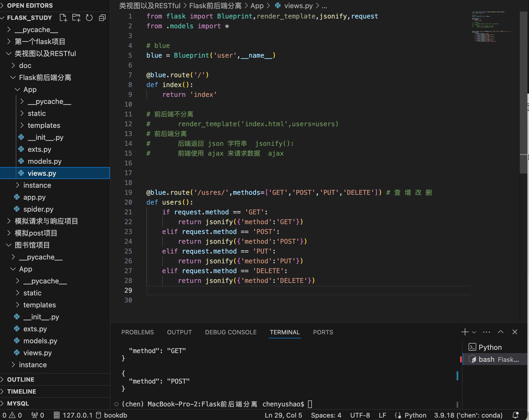Expand the 模拟请求与响应项目 folder
The image size is (529, 420).
coord(55,221)
